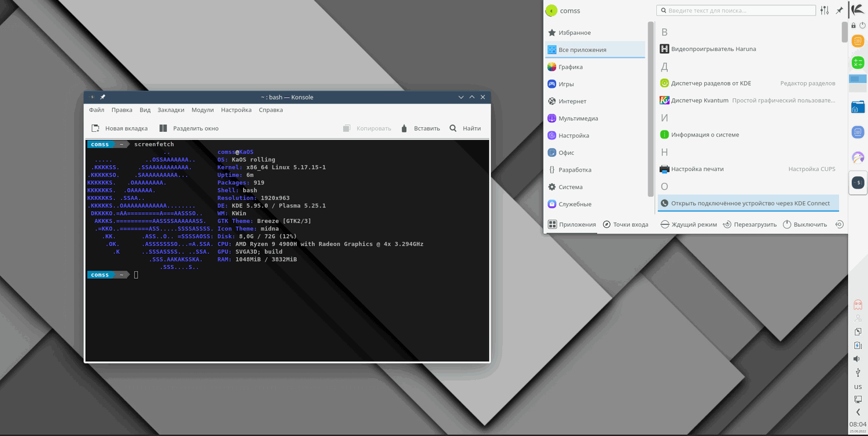Open the battery and power tray icon
Viewport: 868px width, 436px height.
tap(858, 345)
